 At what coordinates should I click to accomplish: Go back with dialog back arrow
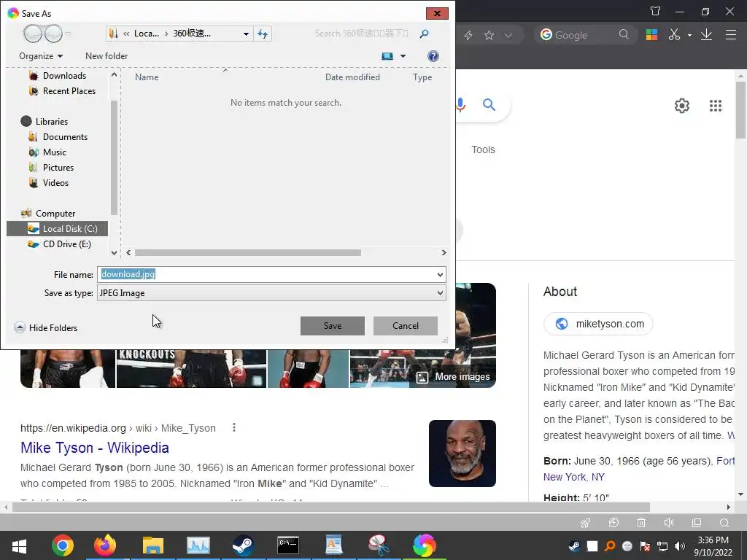click(34, 34)
